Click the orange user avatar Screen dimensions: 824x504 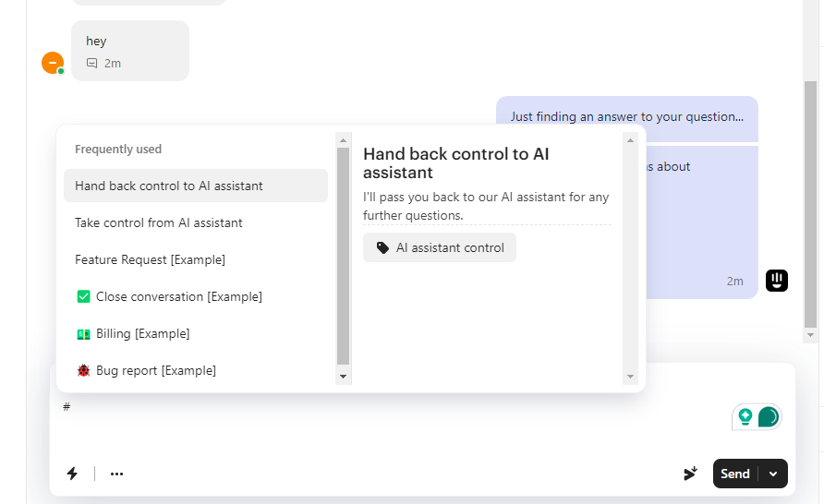53,63
